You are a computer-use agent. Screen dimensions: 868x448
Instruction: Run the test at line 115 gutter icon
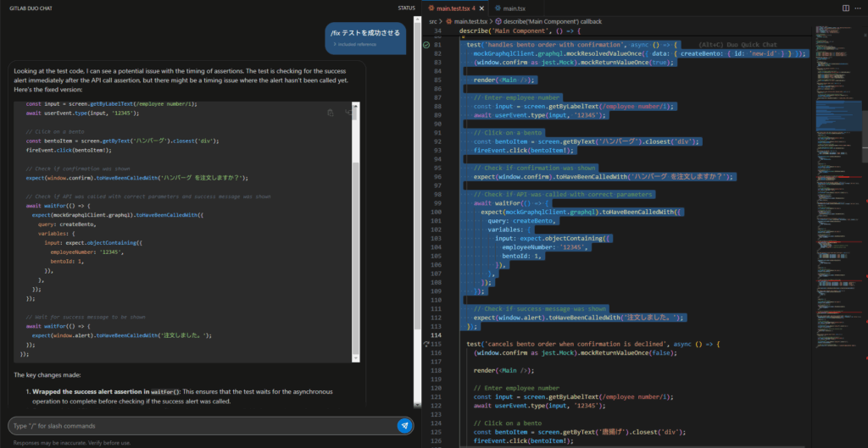426,344
